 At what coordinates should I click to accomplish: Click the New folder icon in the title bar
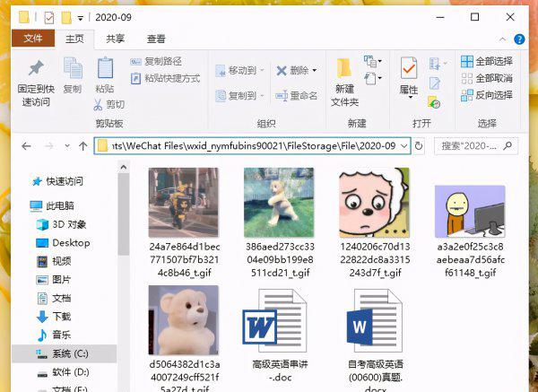[66, 18]
